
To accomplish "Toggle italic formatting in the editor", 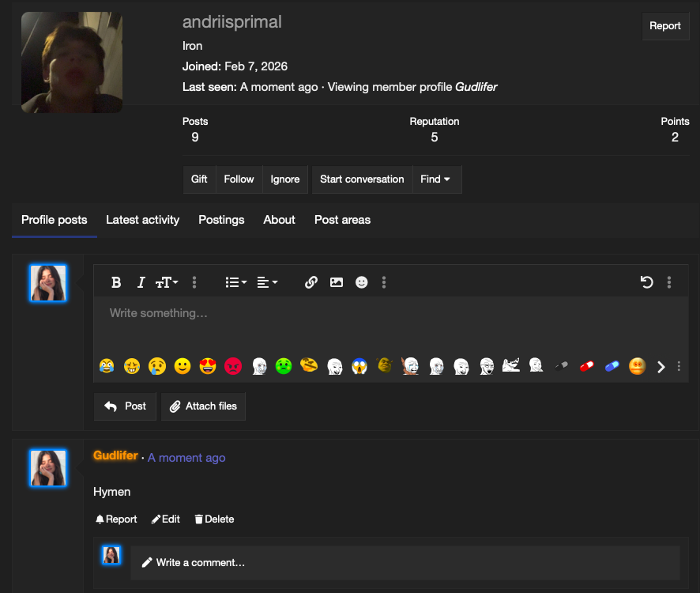I will coord(141,282).
